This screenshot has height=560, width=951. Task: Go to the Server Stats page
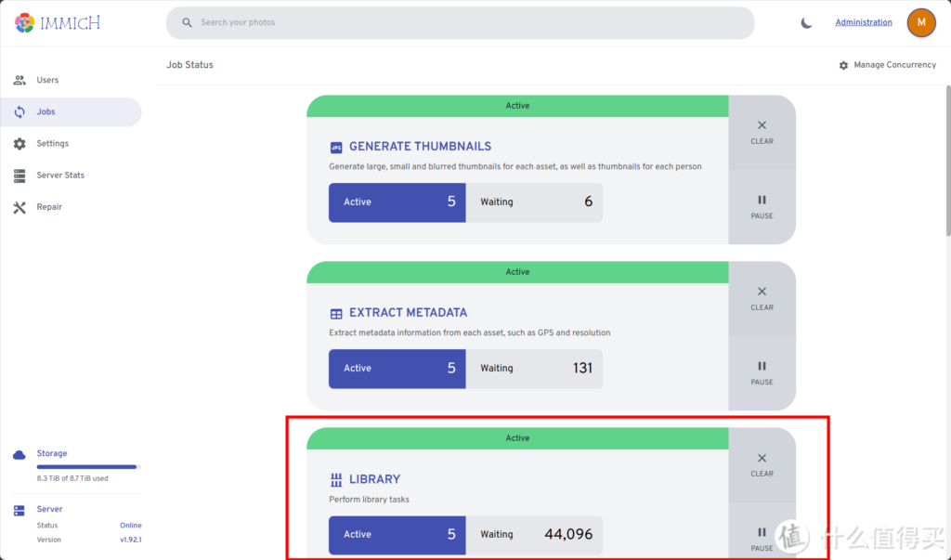click(60, 175)
